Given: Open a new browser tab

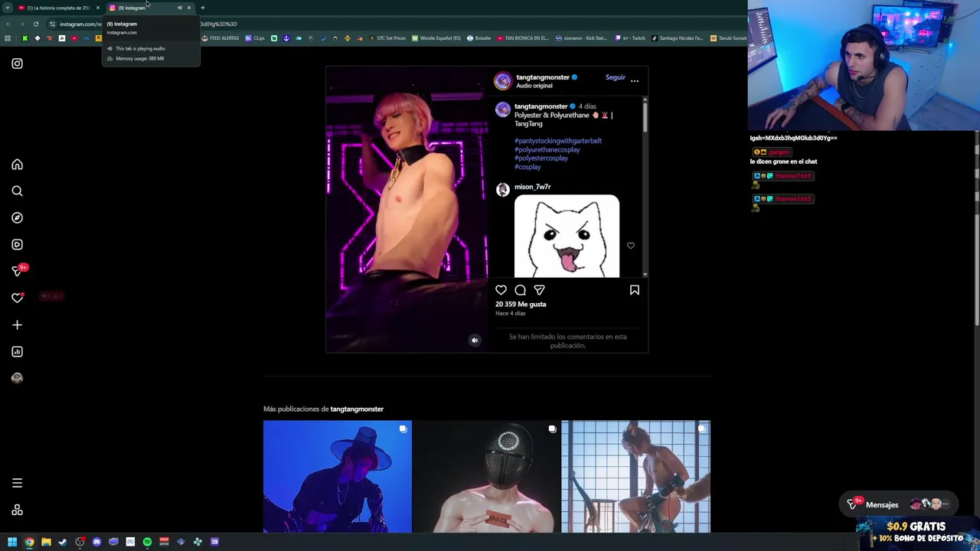Looking at the screenshot, I should [x=202, y=8].
